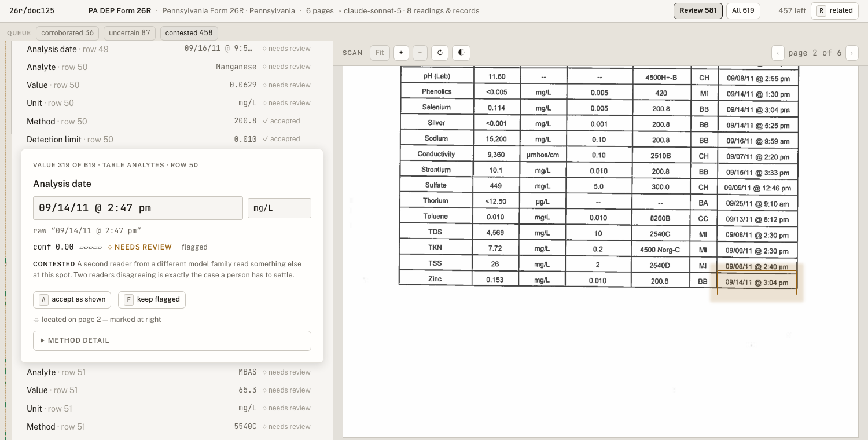Zoom in the scan with plus icon

click(x=401, y=53)
